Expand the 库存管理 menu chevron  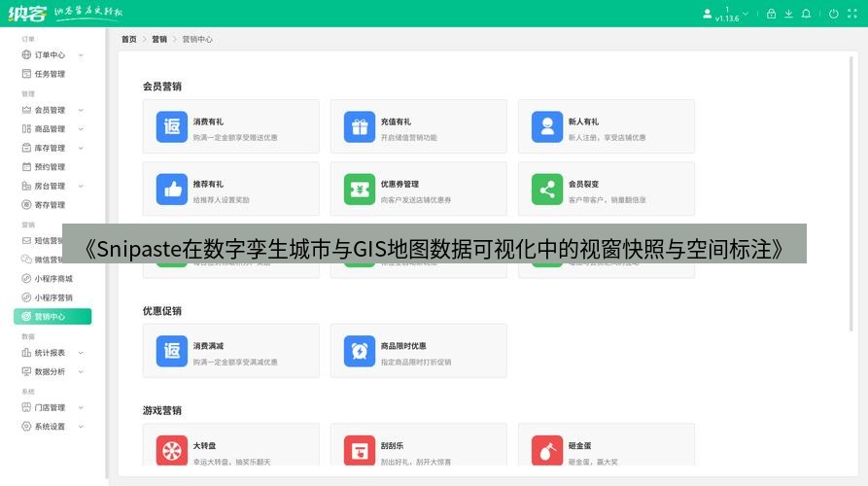click(x=81, y=148)
